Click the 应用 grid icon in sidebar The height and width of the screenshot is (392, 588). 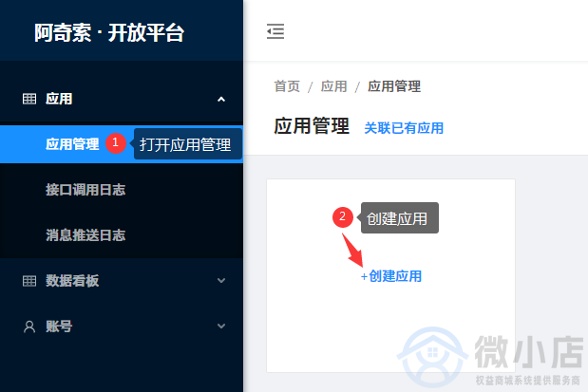point(29,99)
